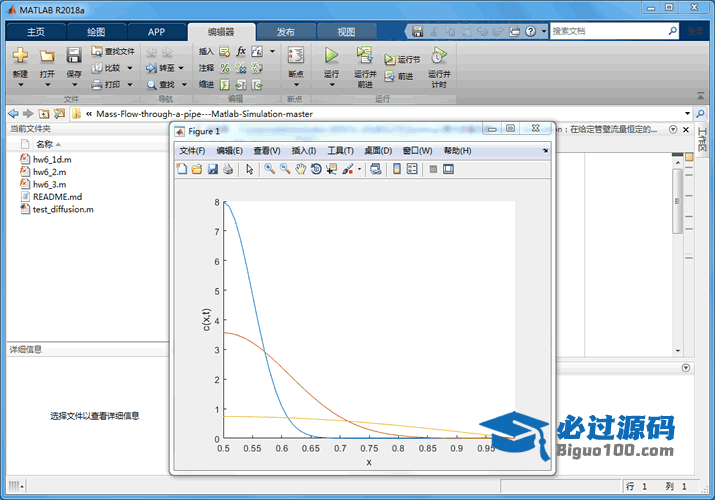Open the 工具(T) menu in Figure 1
This screenshot has height=500, width=715.
pyautogui.click(x=340, y=151)
